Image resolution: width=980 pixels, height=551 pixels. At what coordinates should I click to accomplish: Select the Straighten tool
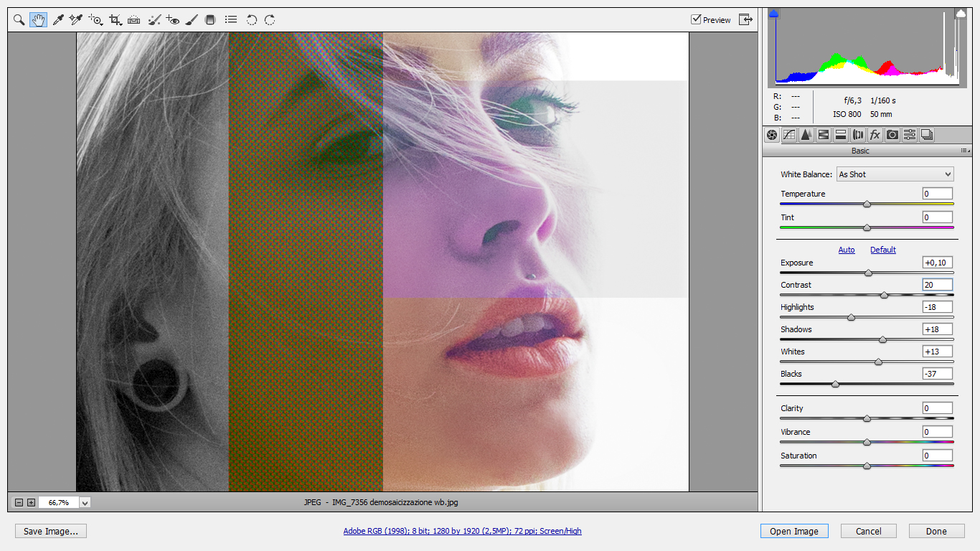click(x=134, y=20)
